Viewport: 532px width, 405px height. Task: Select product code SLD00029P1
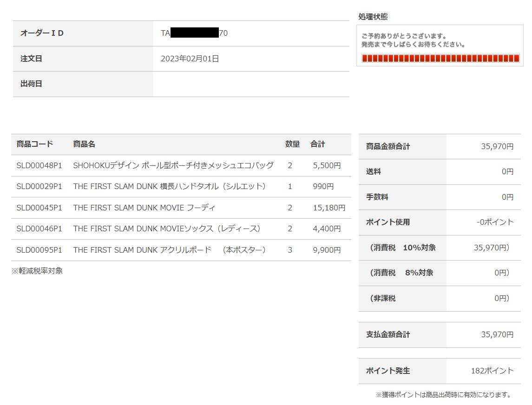click(x=39, y=187)
